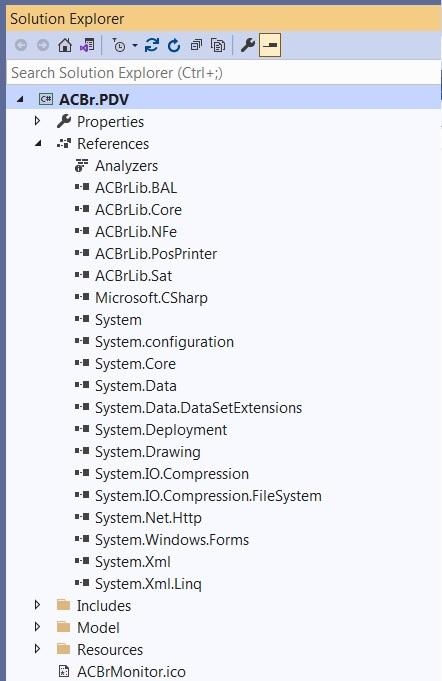Expand the Properties node

click(x=37, y=121)
